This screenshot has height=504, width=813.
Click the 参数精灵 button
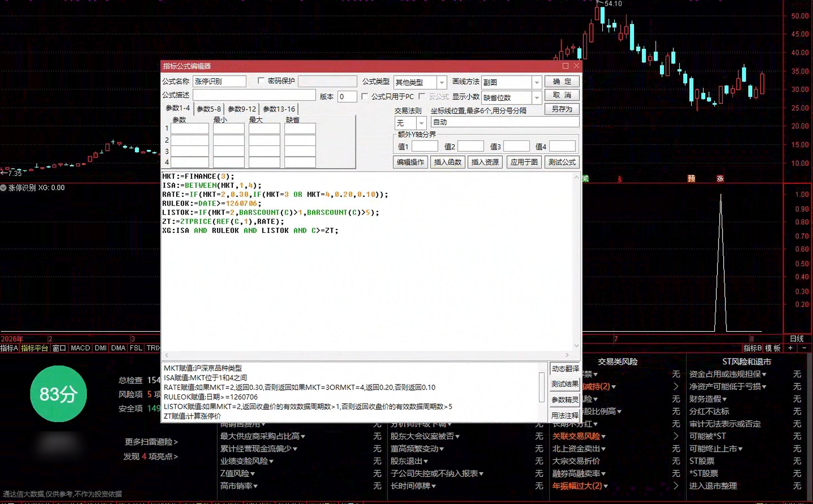coord(565,400)
